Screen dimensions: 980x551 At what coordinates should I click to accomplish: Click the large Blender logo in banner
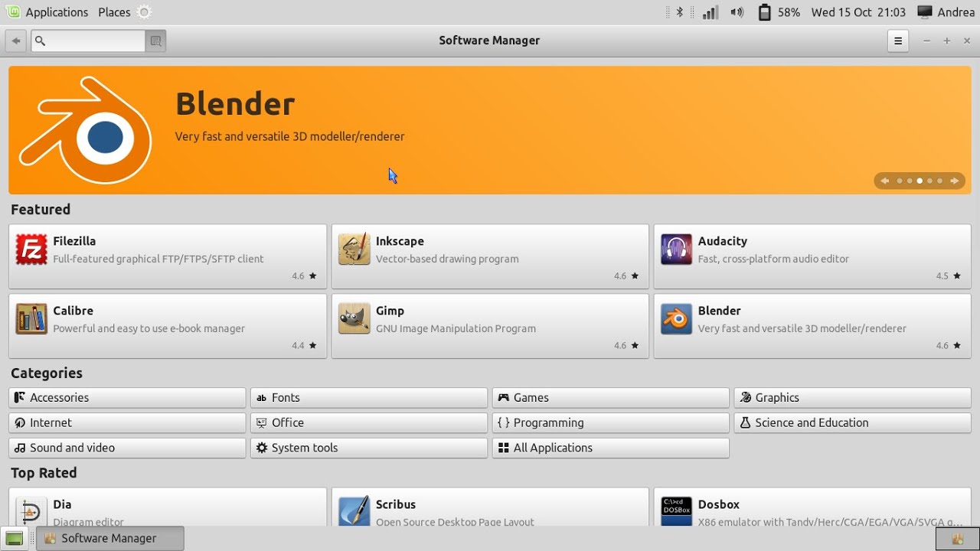tap(86, 130)
